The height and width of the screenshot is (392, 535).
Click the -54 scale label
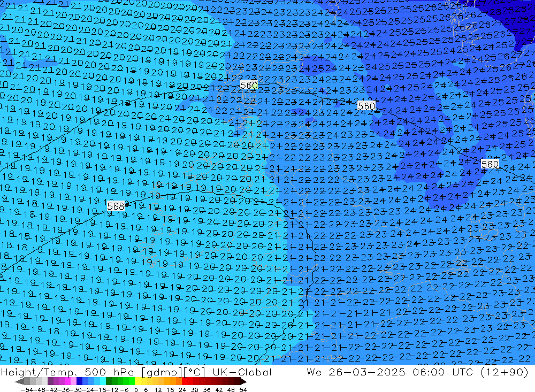click(27, 390)
